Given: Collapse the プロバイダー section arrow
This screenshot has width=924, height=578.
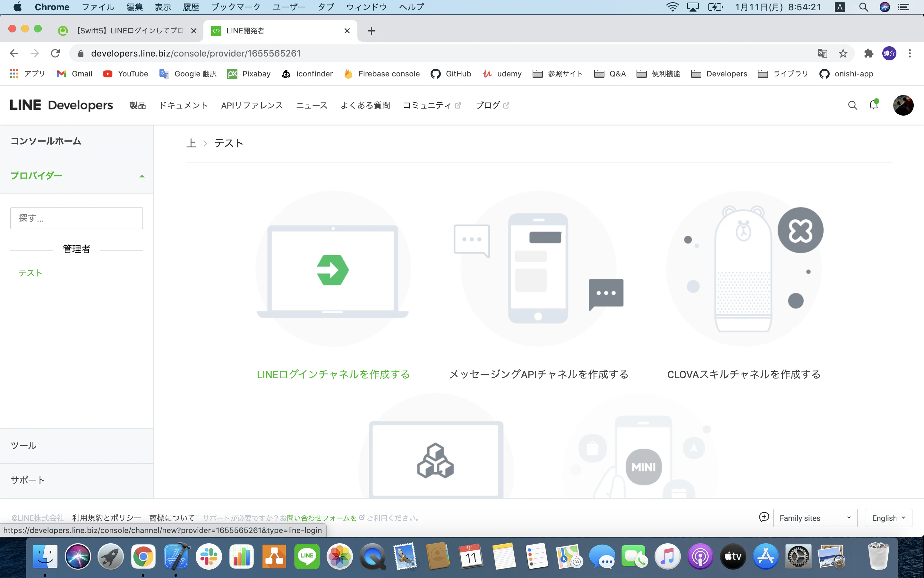Looking at the screenshot, I should tap(142, 176).
